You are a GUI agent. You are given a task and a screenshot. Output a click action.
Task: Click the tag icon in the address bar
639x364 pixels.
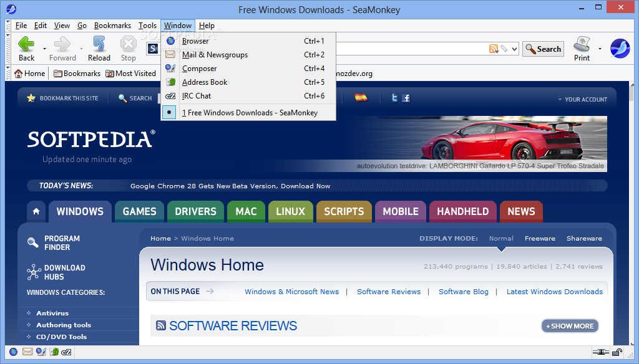(x=504, y=49)
